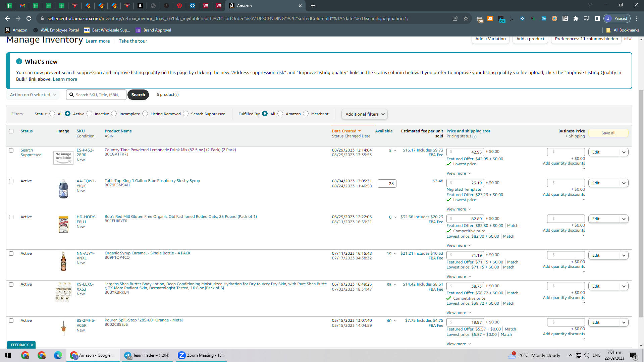Open Brand Approval bookmark
The height and width of the screenshot is (362, 644).
coord(154,30)
